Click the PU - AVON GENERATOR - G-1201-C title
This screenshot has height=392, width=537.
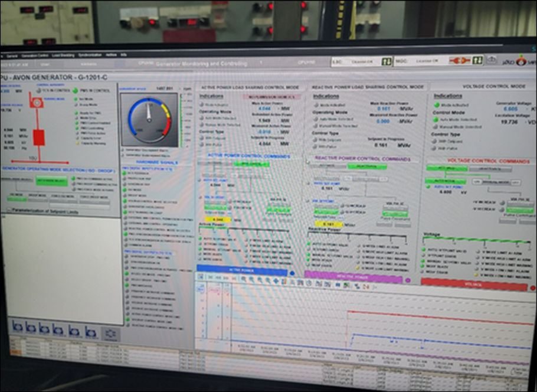54,77
